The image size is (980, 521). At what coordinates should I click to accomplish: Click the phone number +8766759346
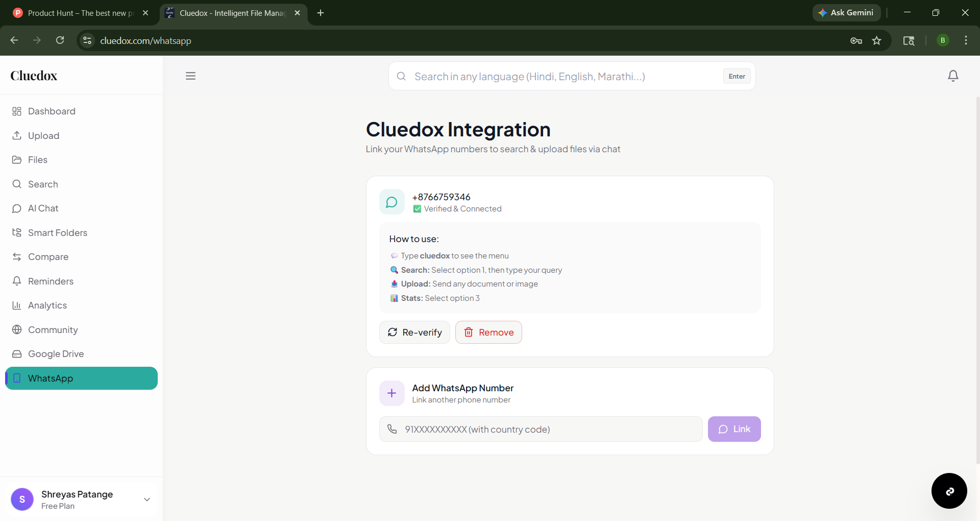coord(442,197)
